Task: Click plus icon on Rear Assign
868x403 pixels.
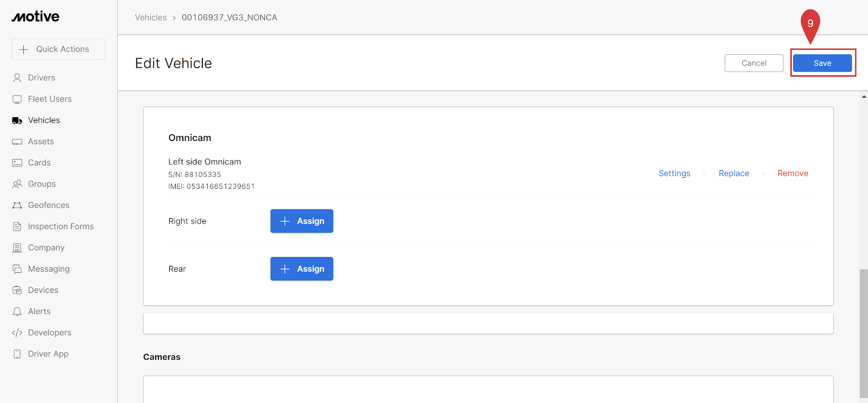Action: [285, 269]
